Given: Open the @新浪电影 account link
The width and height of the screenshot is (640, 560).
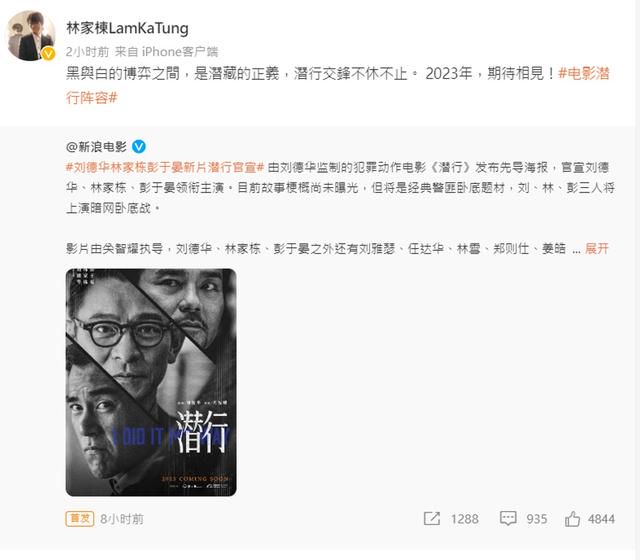Looking at the screenshot, I should pyautogui.click(x=96, y=147).
